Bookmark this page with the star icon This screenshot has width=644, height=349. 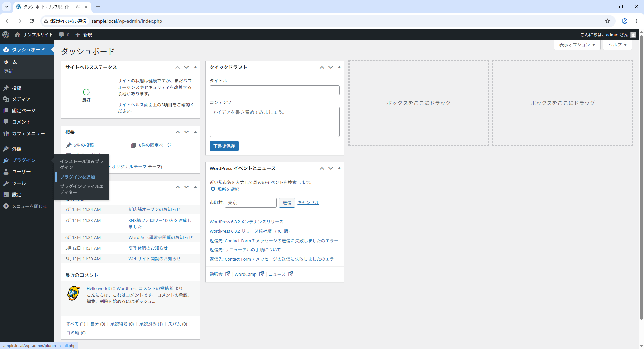(x=608, y=21)
